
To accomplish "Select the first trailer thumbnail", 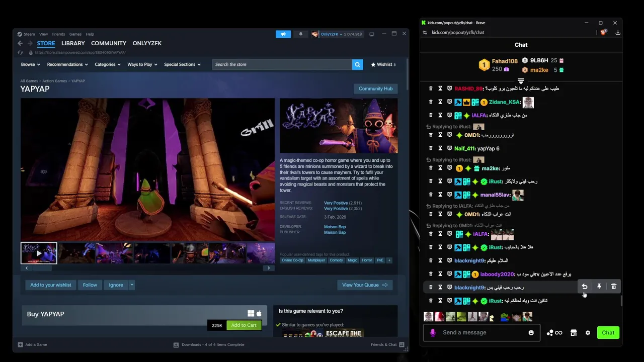I will click(x=39, y=253).
